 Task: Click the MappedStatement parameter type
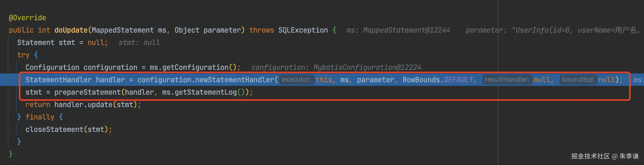tap(123, 30)
